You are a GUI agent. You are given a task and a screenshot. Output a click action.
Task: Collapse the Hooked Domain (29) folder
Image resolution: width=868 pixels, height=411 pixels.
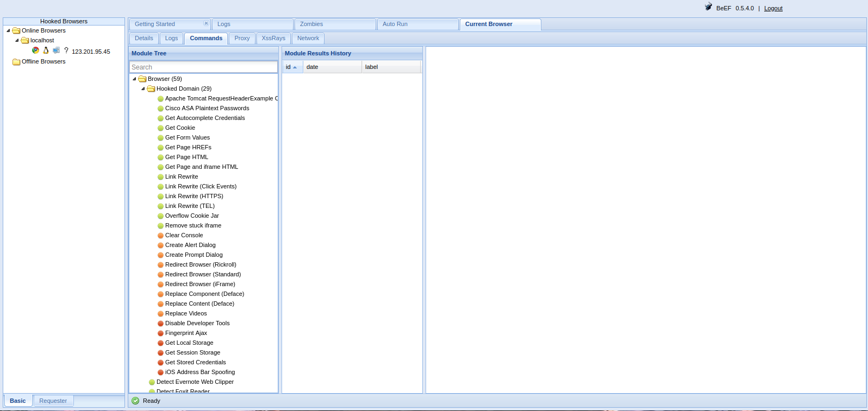point(143,89)
